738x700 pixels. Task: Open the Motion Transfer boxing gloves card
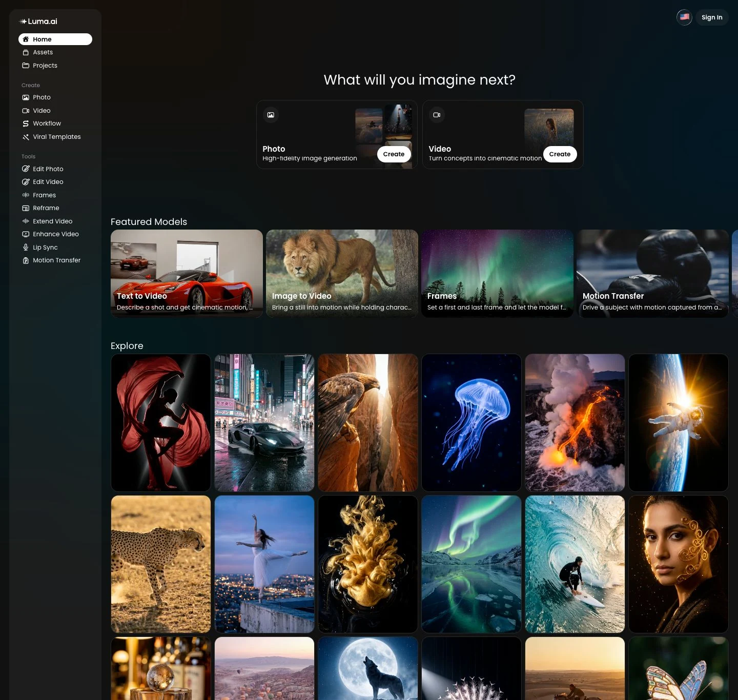coord(652,274)
